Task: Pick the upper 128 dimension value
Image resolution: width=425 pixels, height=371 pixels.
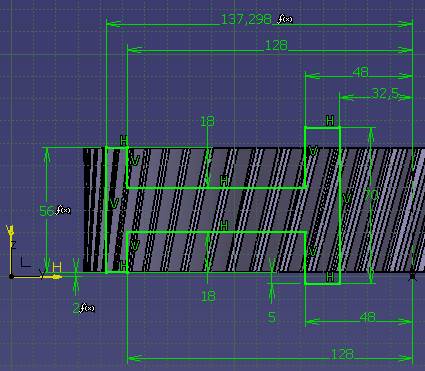Action: 276,45
